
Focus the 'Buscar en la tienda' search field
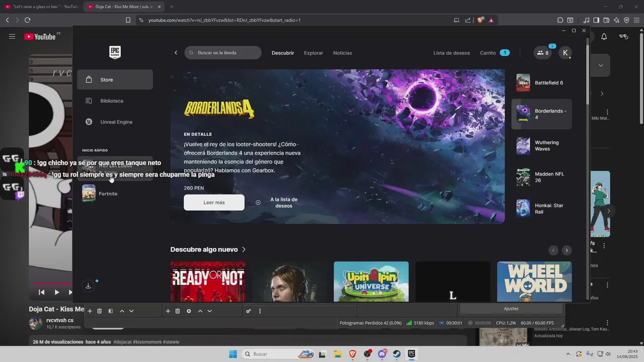223,53
